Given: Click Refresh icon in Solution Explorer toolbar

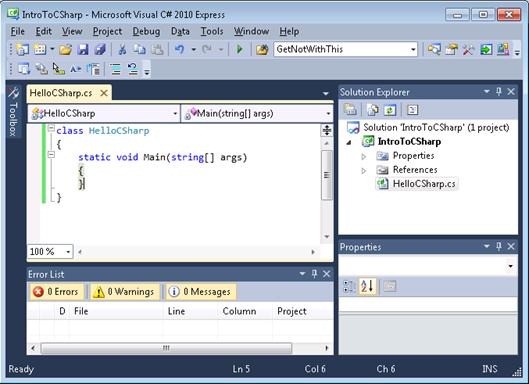Looking at the screenshot, I should pyautogui.click(x=390, y=110).
